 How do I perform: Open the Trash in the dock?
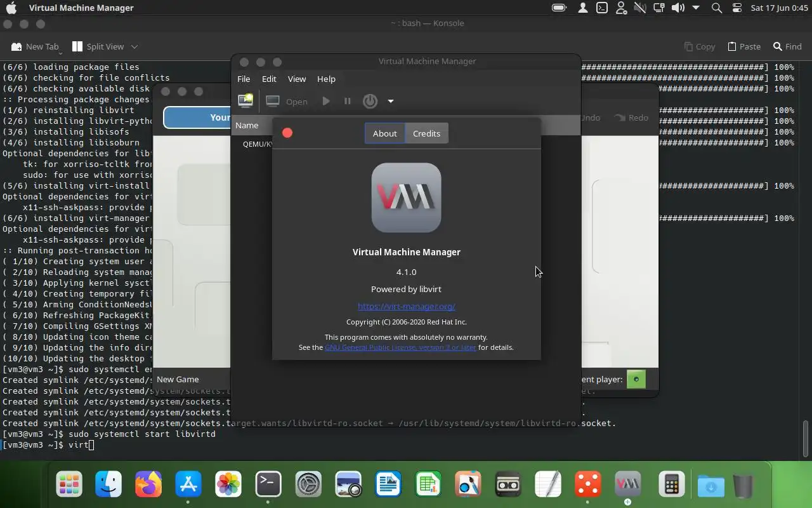point(743,486)
